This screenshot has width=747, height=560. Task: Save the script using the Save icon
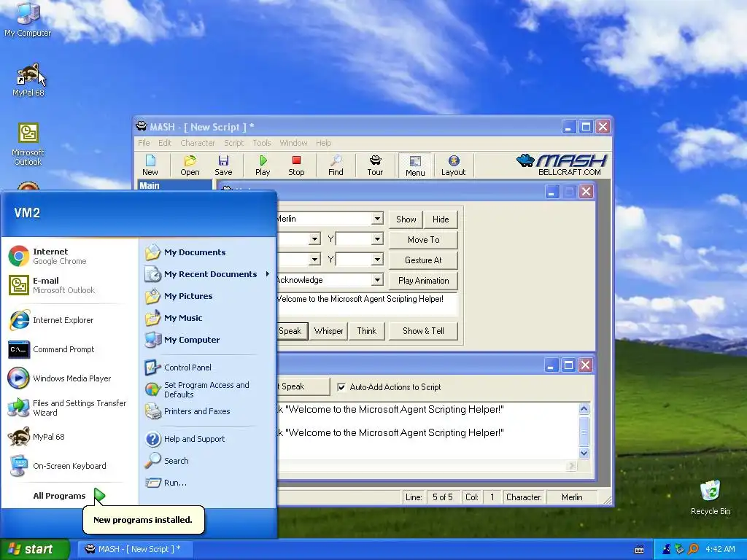tap(223, 166)
